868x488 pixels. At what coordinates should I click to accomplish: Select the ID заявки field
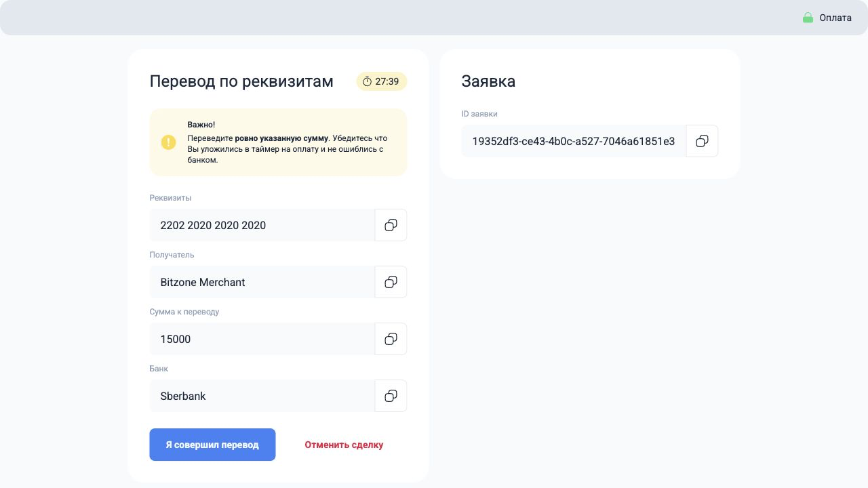(x=574, y=141)
